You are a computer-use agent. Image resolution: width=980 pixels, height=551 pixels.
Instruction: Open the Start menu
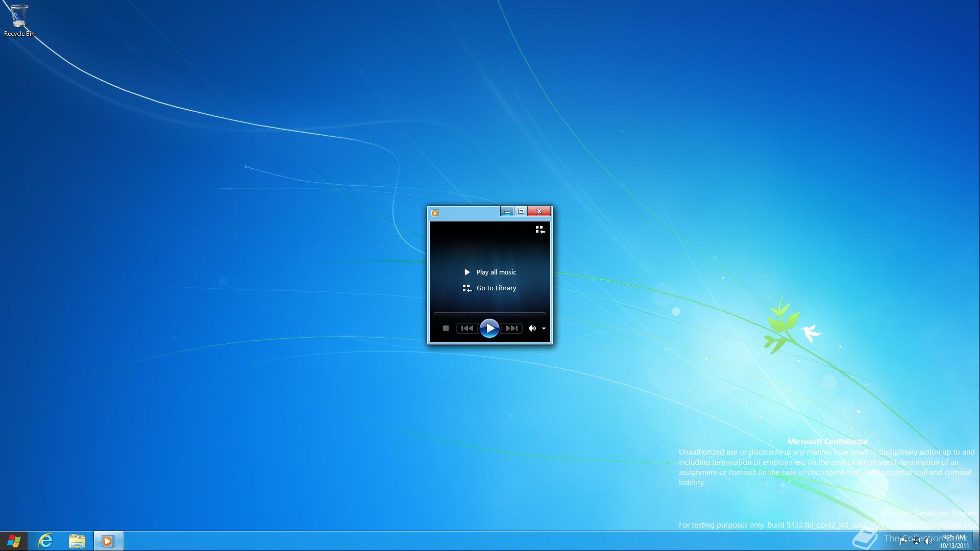pyautogui.click(x=14, y=541)
